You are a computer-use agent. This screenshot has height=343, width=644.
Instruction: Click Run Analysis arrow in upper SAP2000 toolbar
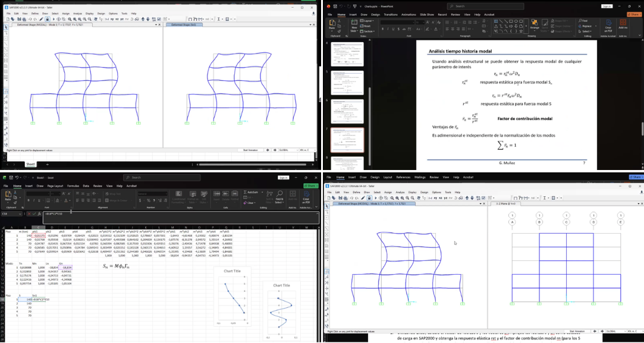tap(53, 19)
